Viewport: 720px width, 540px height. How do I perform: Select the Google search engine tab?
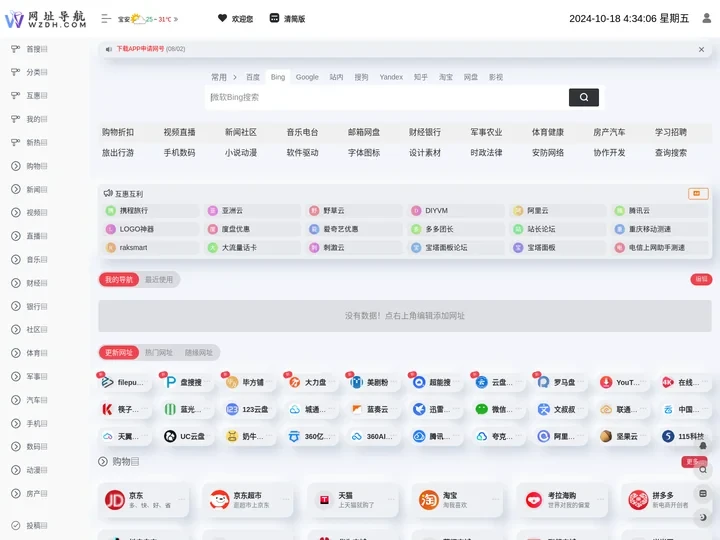click(x=307, y=77)
